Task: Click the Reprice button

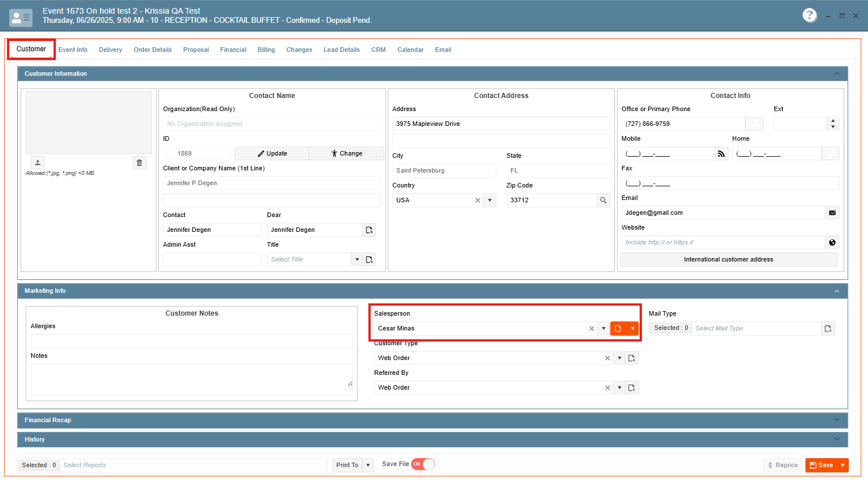Action: coord(783,465)
